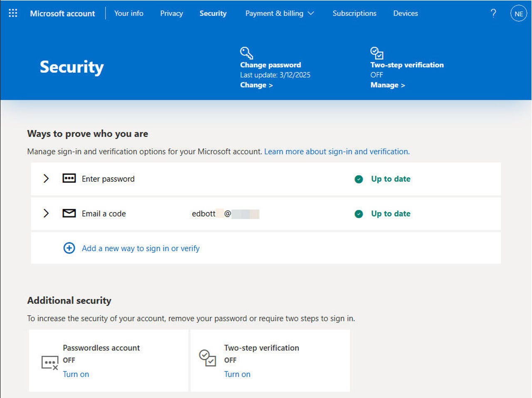
Task: Open the Subscriptions tab
Action: (x=355, y=13)
